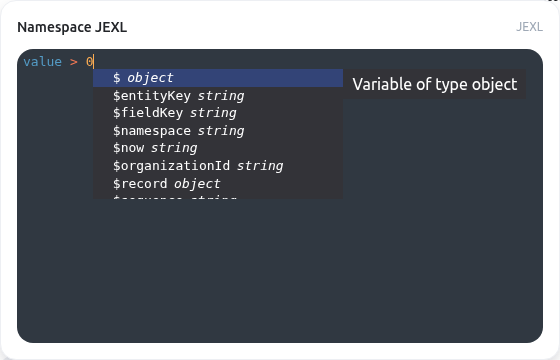Screen dimensions: 560x360
Task: Click the "string" type hint beside $organizationId
Action: [x=260, y=166]
